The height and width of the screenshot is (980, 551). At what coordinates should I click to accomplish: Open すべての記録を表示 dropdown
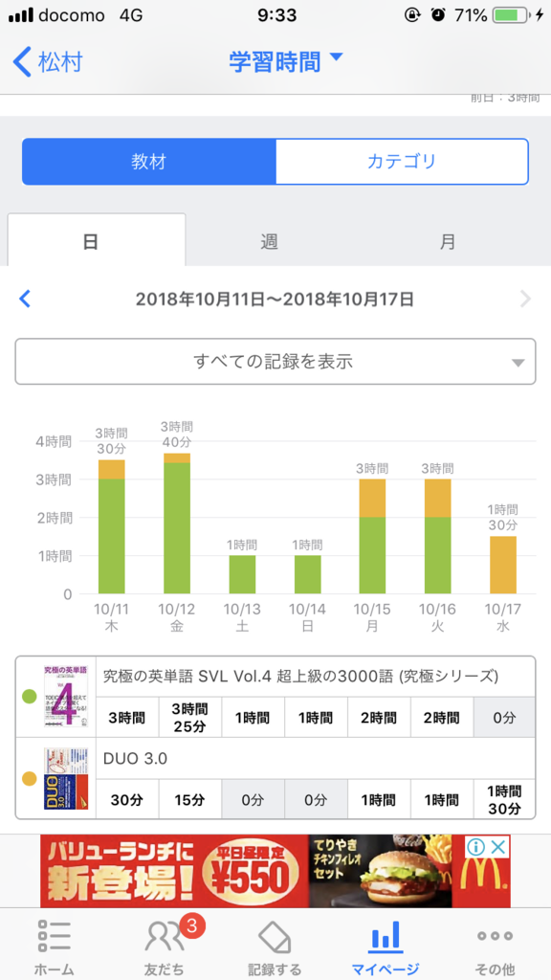[x=275, y=361]
